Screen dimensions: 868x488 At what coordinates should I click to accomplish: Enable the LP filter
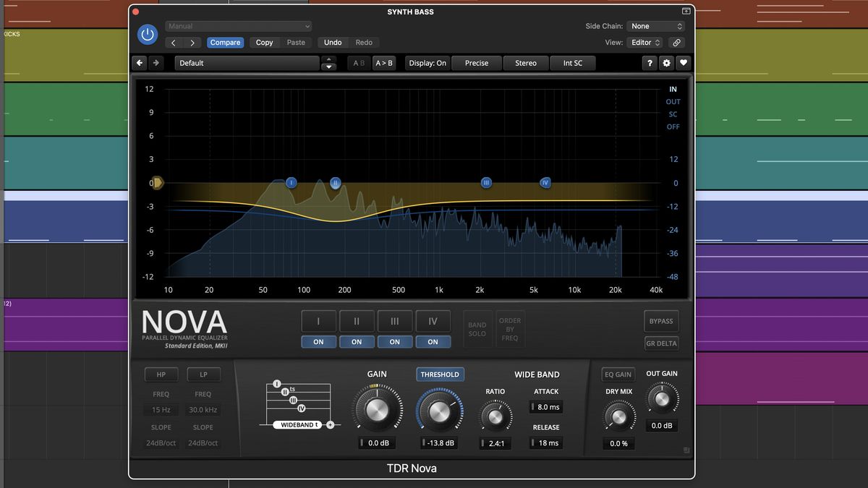[x=203, y=374]
